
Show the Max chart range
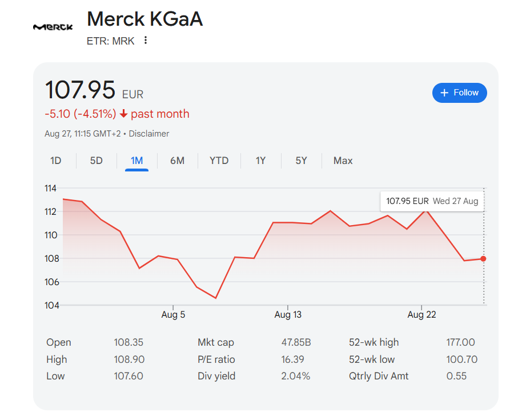click(x=343, y=161)
